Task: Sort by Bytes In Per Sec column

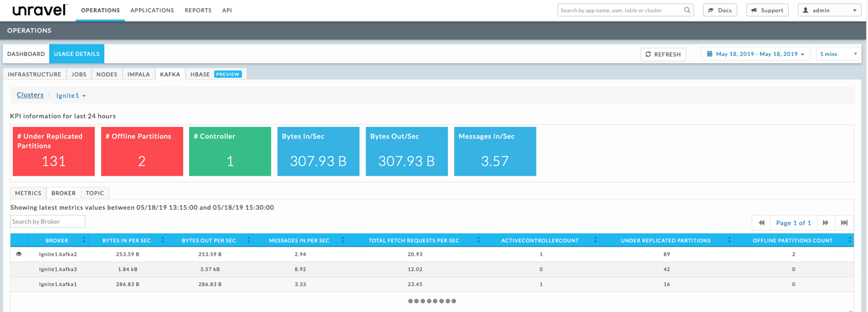Action: [x=163, y=240]
